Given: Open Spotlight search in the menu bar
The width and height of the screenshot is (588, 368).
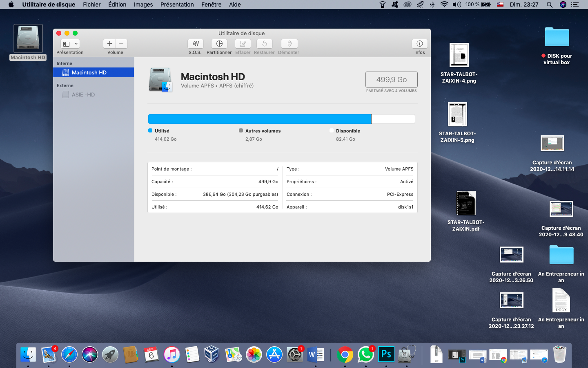Looking at the screenshot, I should click(550, 4).
